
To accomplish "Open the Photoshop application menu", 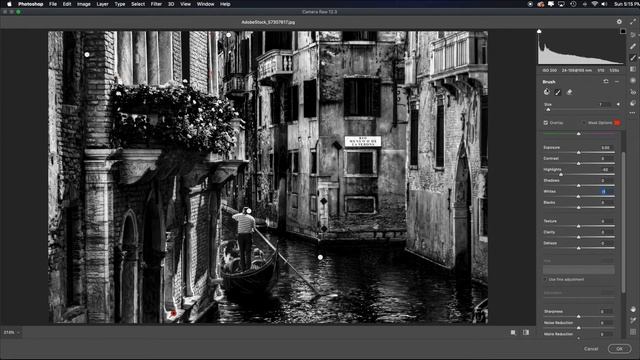I will pos(31,4).
